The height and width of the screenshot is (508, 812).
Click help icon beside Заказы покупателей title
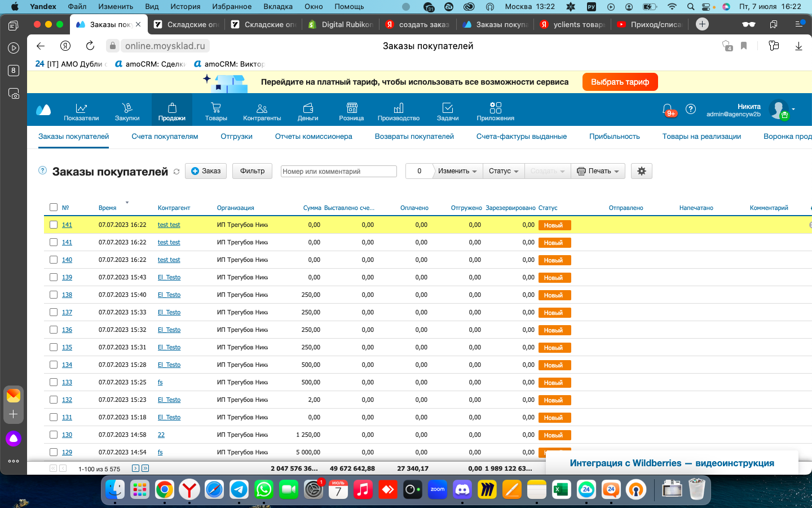[42, 170]
